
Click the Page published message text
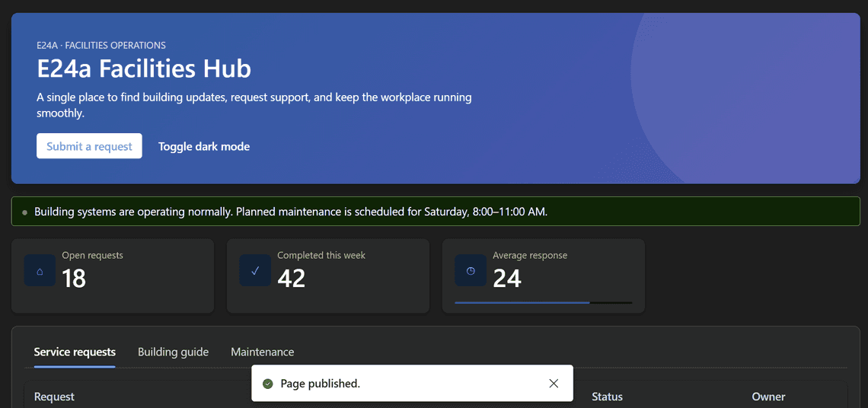pyautogui.click(x=321, y=383)
